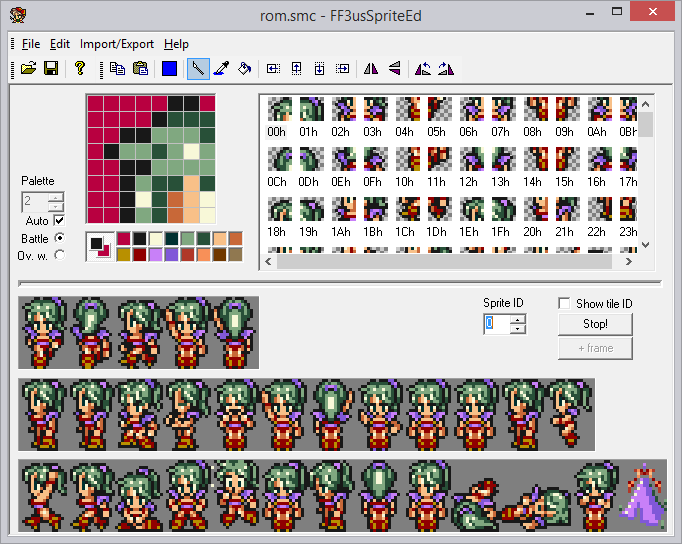The height and width of the screenshot is (544, 682).
Task: Pick the crimson palette color swatch
Action: (124, 239)
